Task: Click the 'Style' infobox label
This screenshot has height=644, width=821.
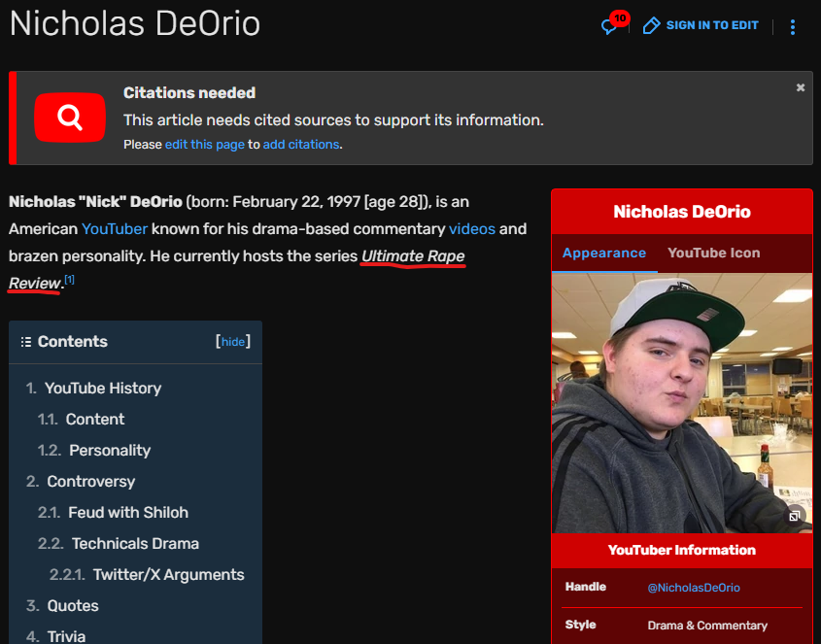Action: point(580,625)
